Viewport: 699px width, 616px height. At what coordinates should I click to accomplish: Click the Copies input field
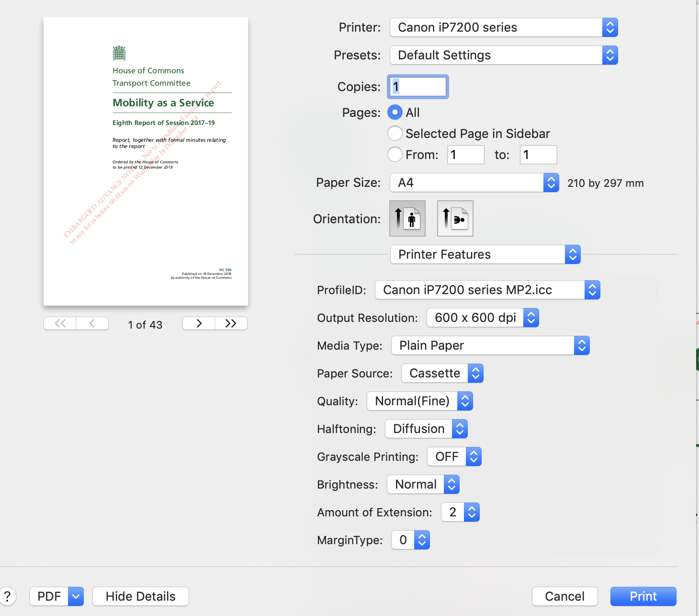[418, 87]
